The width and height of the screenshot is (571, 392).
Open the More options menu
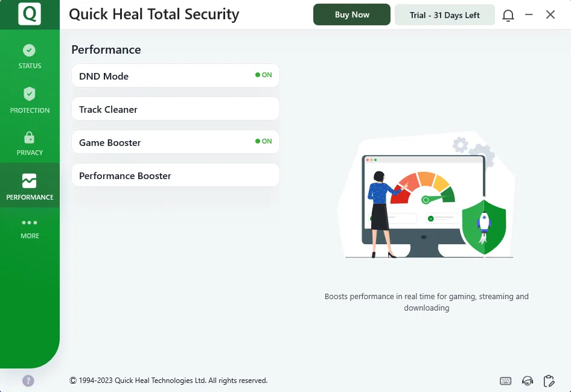(x=30, y=228)
